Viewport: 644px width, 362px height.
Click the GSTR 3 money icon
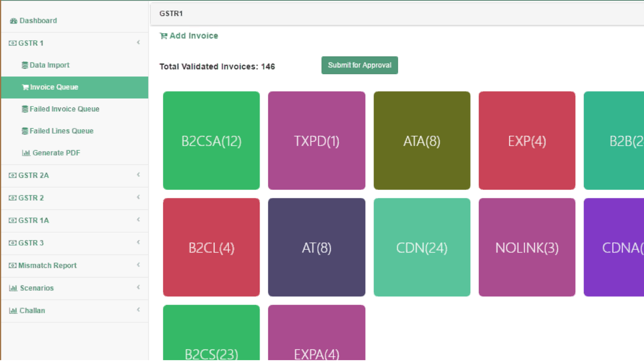12,243
